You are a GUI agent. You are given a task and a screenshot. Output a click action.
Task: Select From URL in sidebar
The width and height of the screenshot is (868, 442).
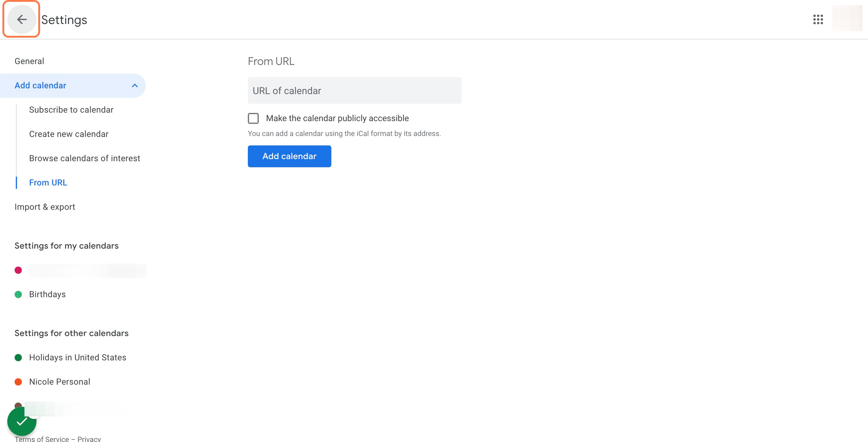(48, 182)
